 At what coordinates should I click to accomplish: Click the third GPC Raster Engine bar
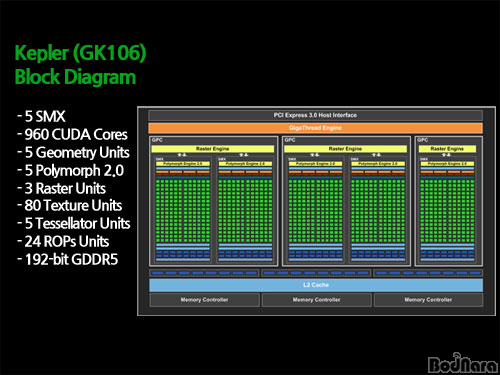447,149
